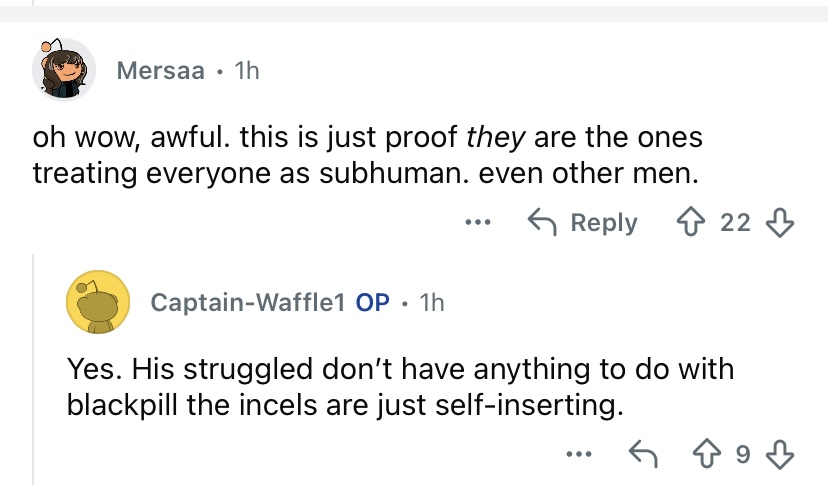
Task: Click the reply text mentioning blackpill
Action: [400, 388]
